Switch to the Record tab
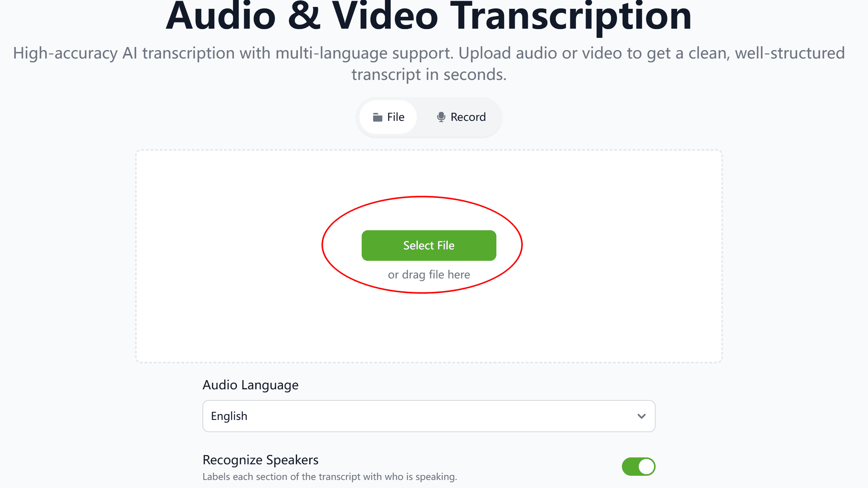Viewport: 868px width, 488px height. (x=461, y=117)
